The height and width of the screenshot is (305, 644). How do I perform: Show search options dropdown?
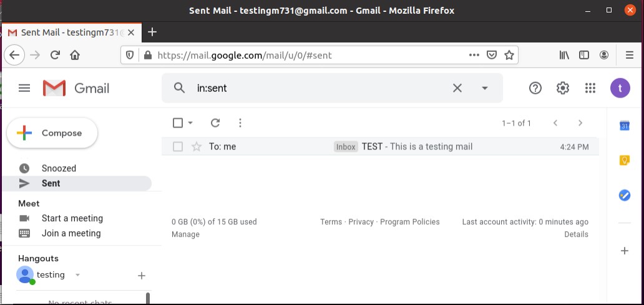(485, 88)
